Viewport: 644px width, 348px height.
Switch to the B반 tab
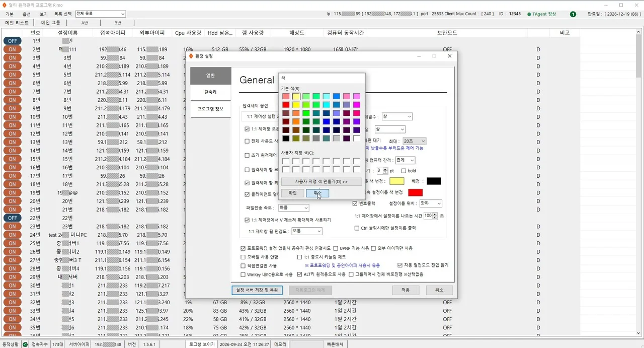pos(117,23)
